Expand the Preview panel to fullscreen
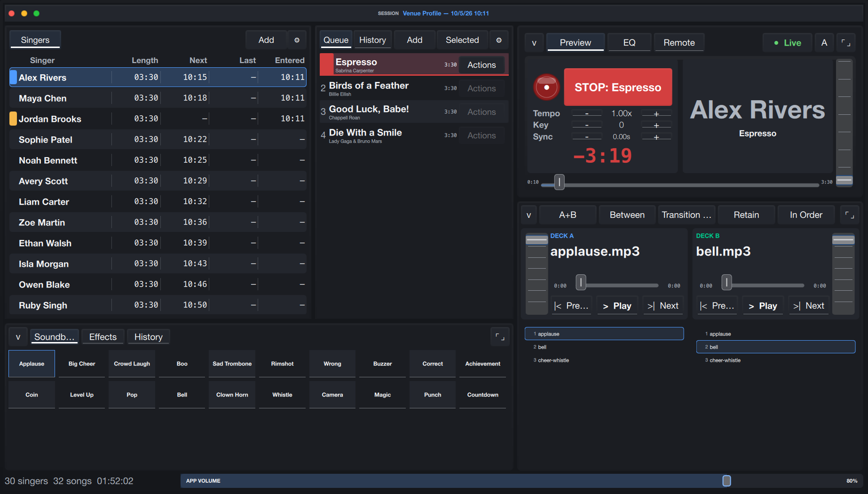This screenshot has width=868, height=494. coord(845,43)
